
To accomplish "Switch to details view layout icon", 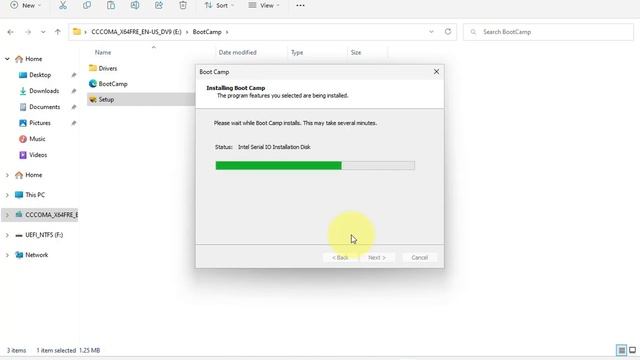I will point(621,350).
